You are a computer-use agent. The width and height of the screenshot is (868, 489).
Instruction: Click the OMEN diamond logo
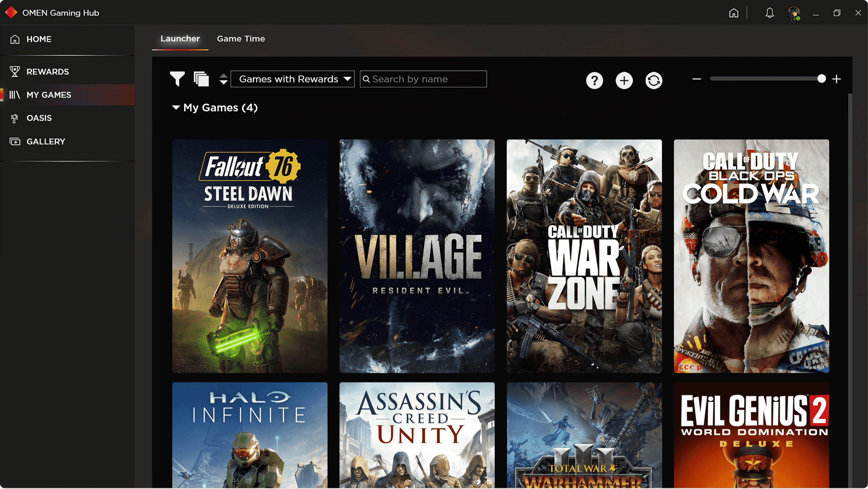[11, 12]
